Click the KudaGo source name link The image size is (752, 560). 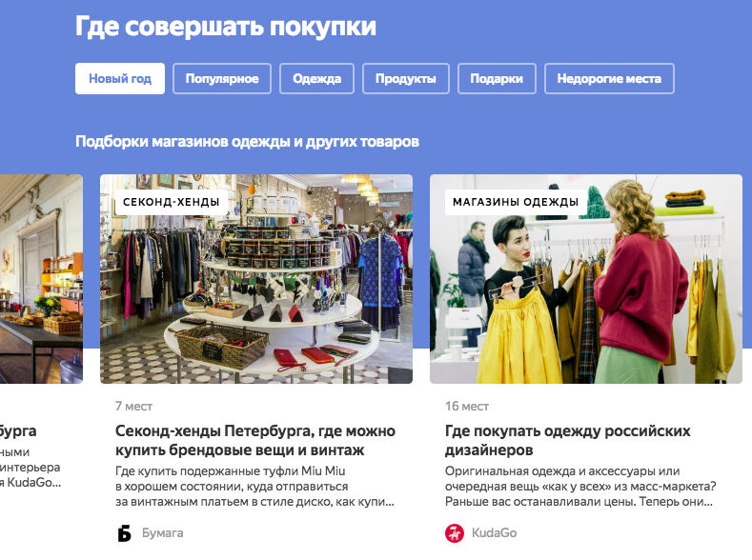pyautogui.click(x=494, y=532)
